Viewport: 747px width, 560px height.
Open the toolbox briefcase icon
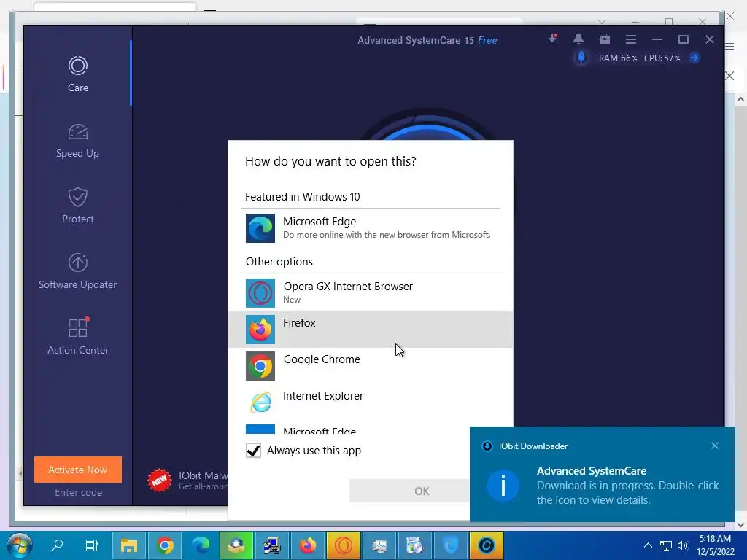[x=605, y=39]
